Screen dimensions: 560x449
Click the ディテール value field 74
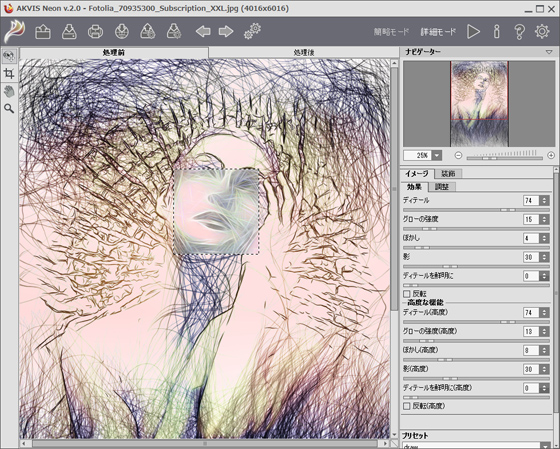tap(531, 200)
